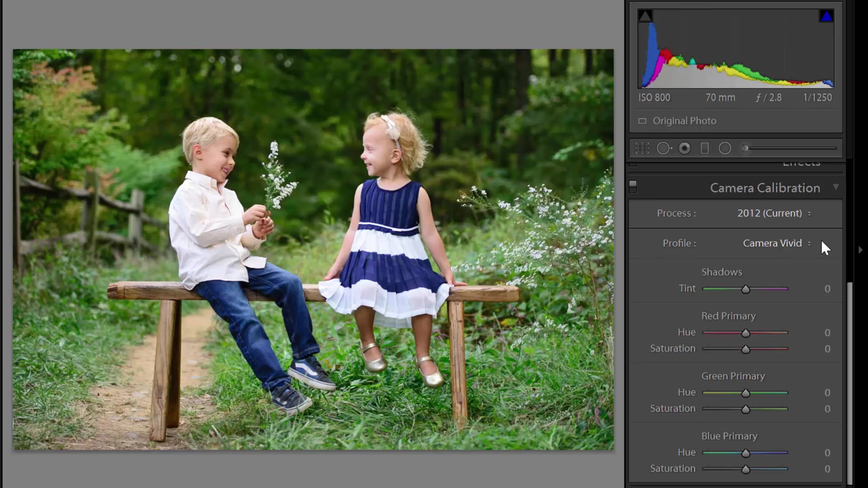Click the Blue Primary Saturation slider handle
Viewport: 868px width, 488px height.
(x=745, y=469)
